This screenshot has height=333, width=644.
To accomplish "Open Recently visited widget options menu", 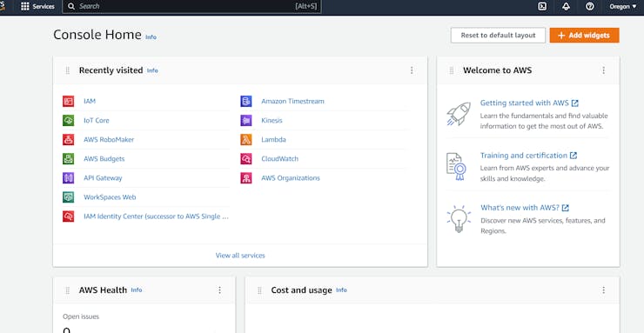I will point(412,70).
